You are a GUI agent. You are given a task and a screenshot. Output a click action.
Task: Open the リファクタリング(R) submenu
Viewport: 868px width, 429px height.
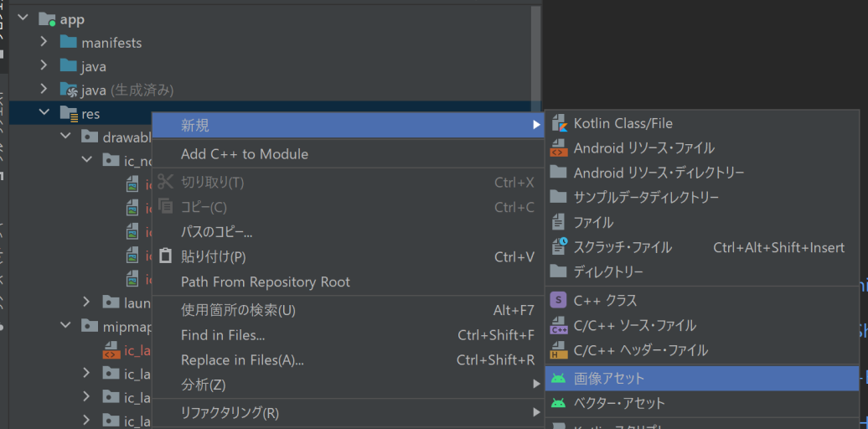[x=230, y=412]
